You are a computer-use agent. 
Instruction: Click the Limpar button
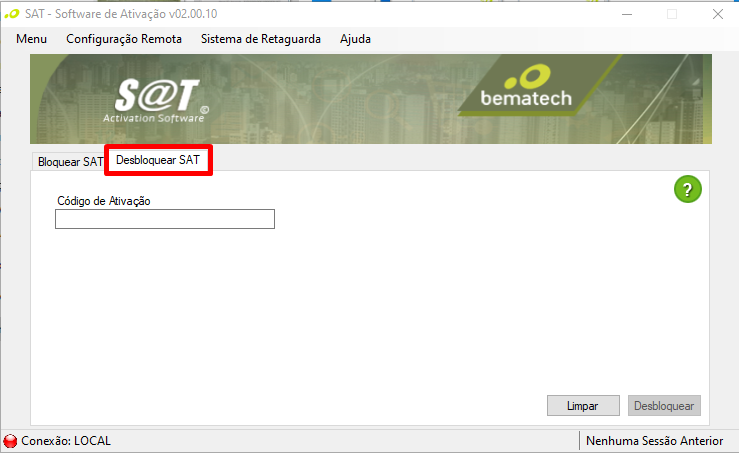(583, 406)
